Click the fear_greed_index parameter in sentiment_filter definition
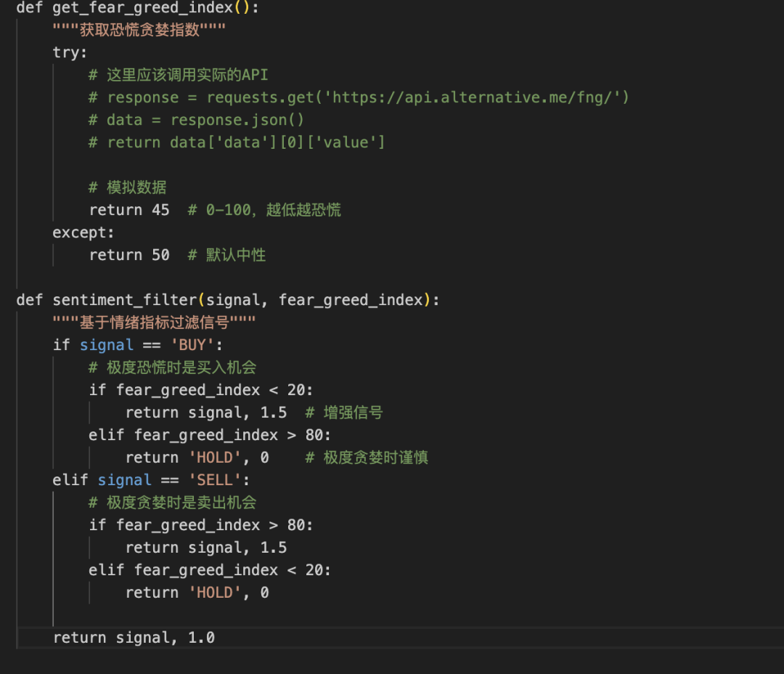Screen dimensions: 784x674 351,300
